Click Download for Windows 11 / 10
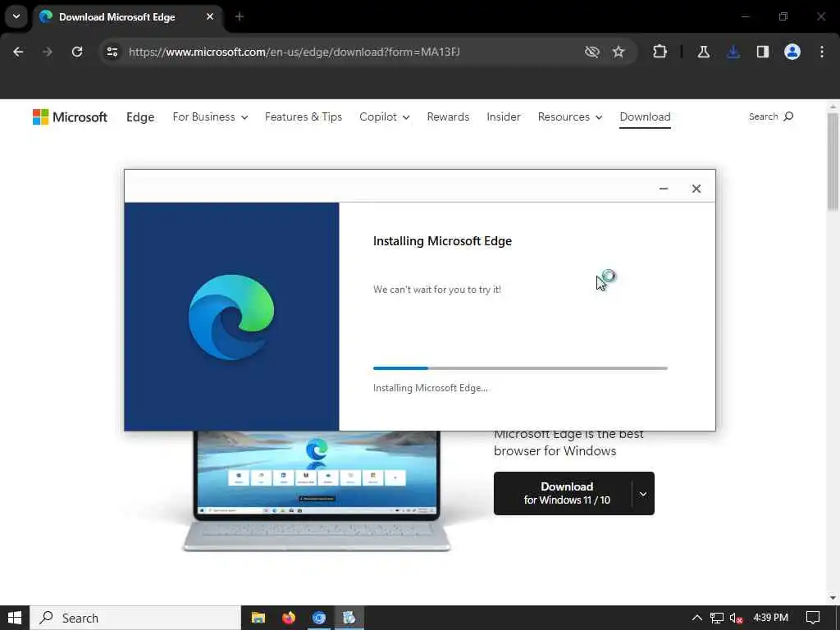Image resolution: width=840 pixels, height=630 pixels. [563, 493]
